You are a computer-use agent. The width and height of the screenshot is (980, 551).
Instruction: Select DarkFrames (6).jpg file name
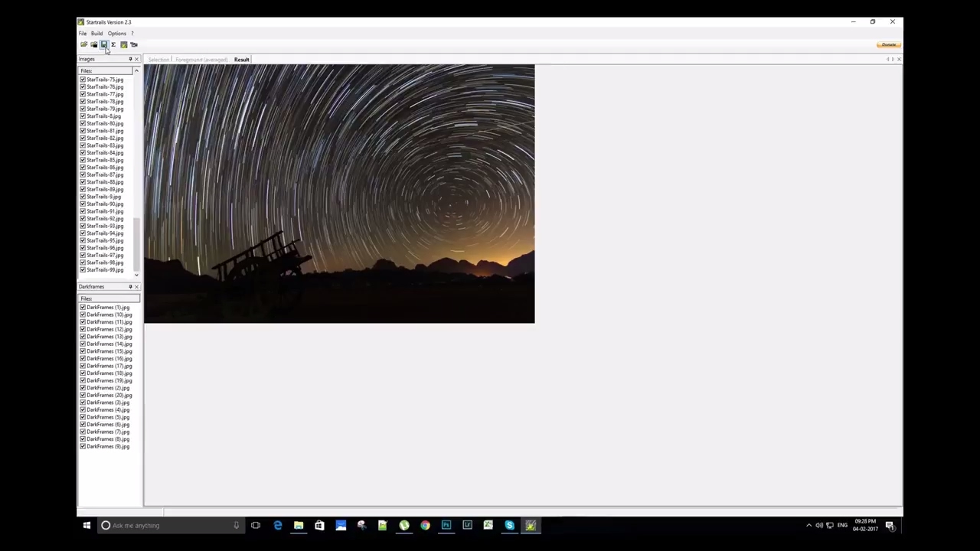pyautogui.click(x=108, y=425)
